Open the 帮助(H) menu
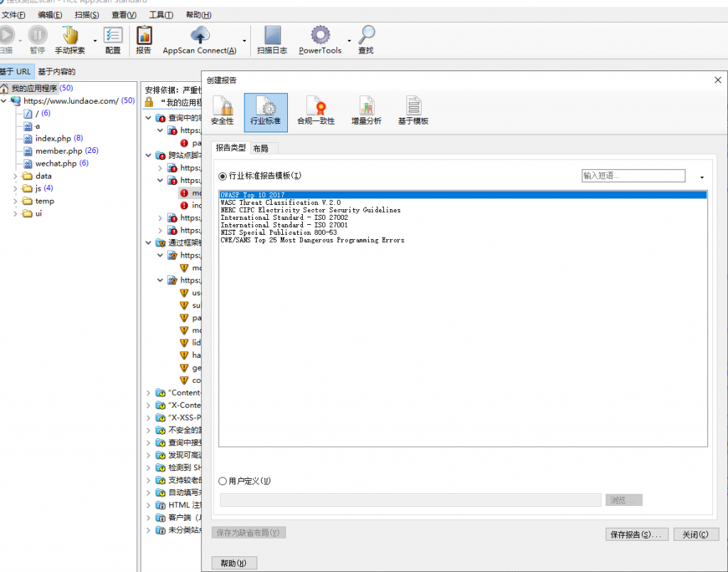 point(199,15)
